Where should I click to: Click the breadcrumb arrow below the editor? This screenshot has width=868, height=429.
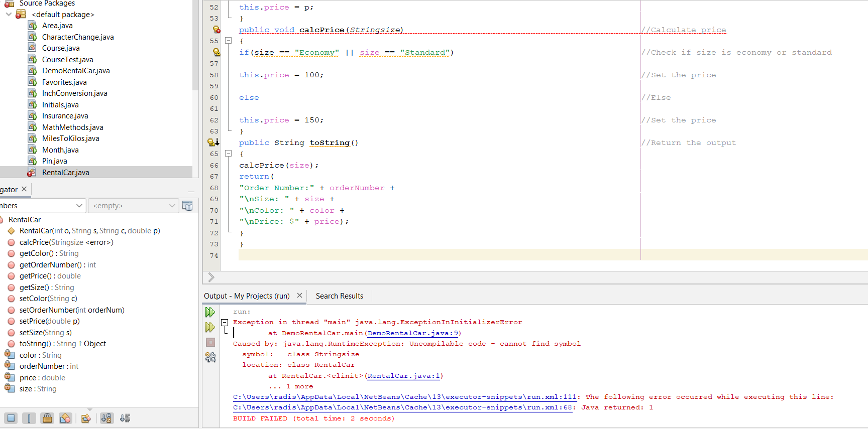click(211, 277)
